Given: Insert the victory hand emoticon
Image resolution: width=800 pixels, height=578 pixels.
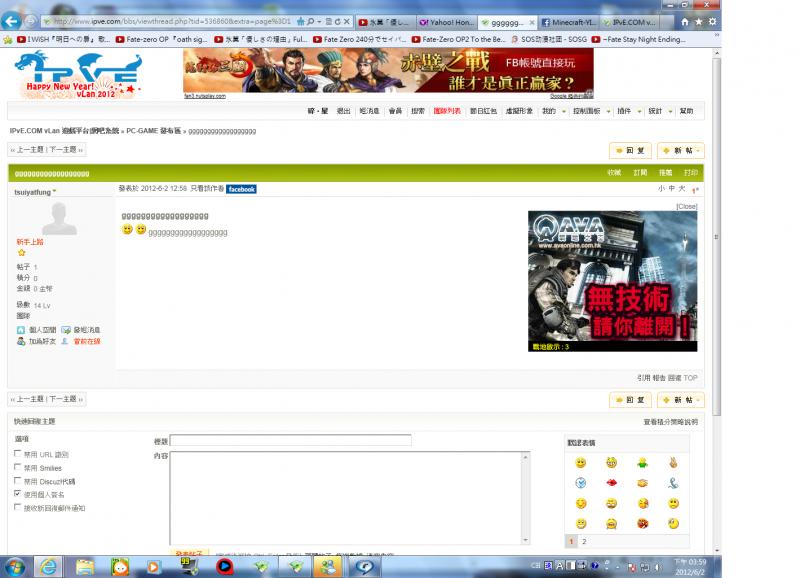Looking at the screenshot, I should (673, 463).
